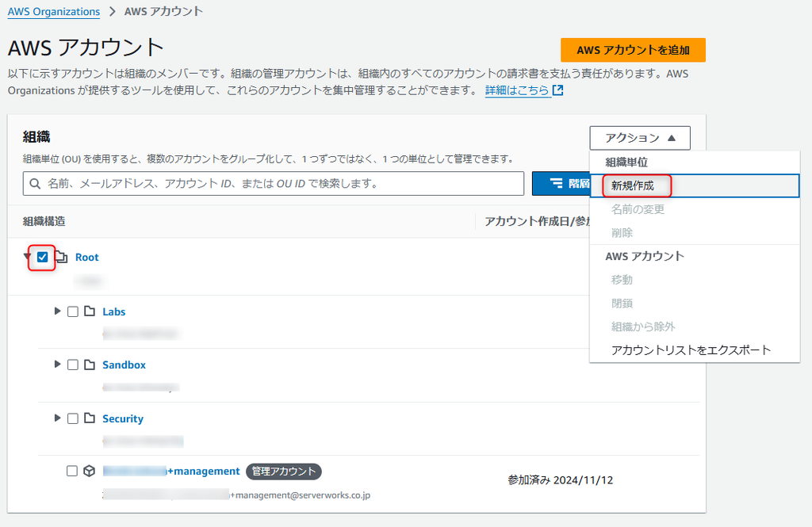Choose 新規作成 from the actions menu
812x527 pixels.
click(695, 185)
